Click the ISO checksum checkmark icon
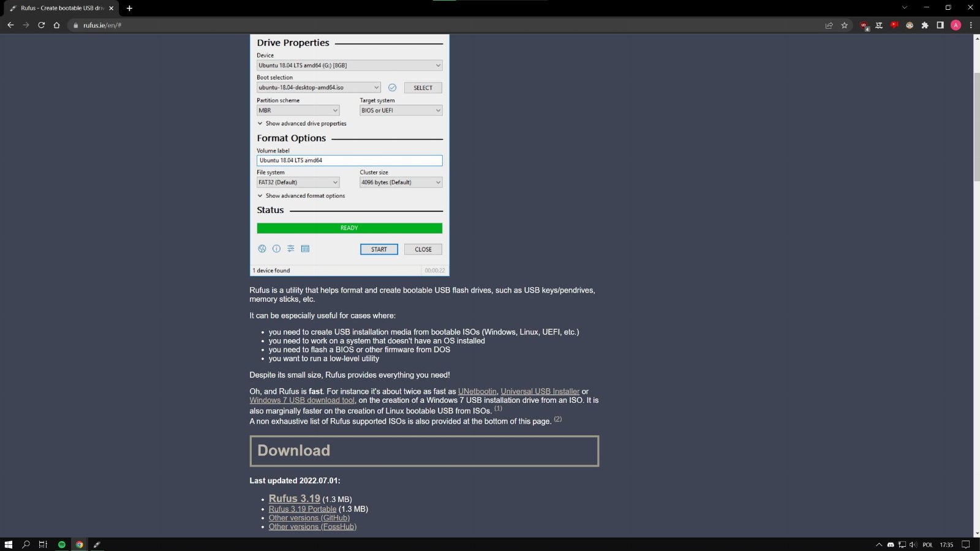This screenshot has height=551, width=980. coord(392,88)
